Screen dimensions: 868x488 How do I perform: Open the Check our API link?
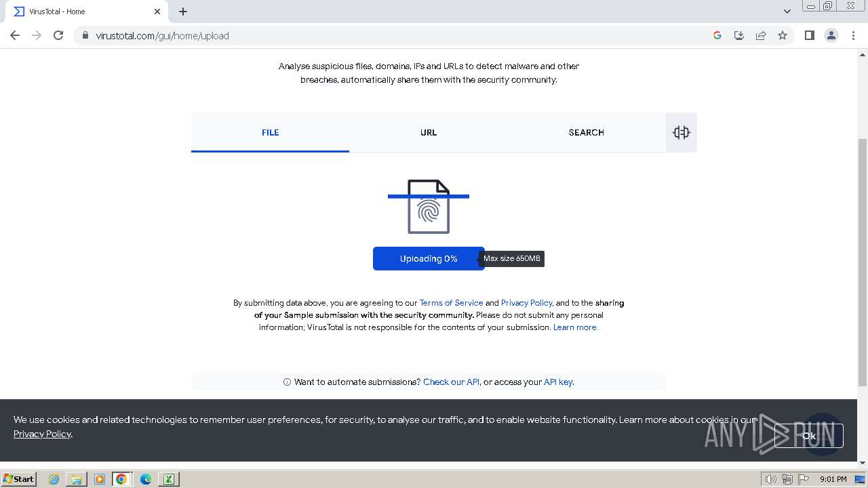[x=451, y=382]
